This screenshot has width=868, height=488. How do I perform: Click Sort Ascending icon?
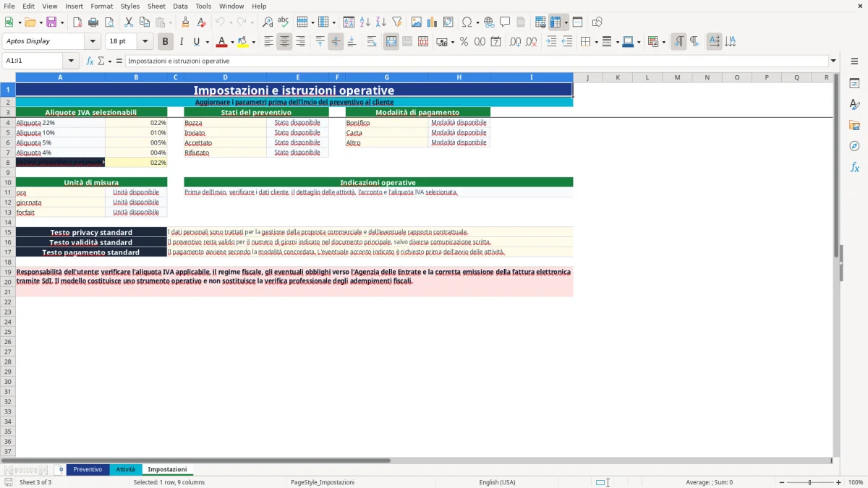pyautogui.click(x=365, y=22)
